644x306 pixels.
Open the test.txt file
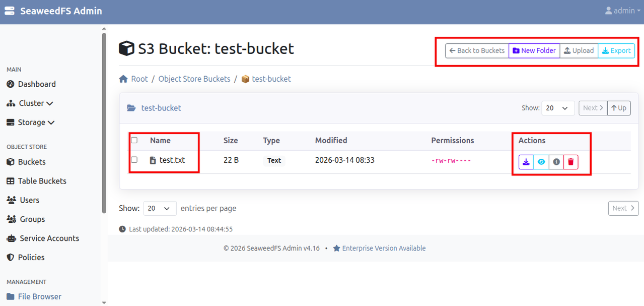coord(172,160)
